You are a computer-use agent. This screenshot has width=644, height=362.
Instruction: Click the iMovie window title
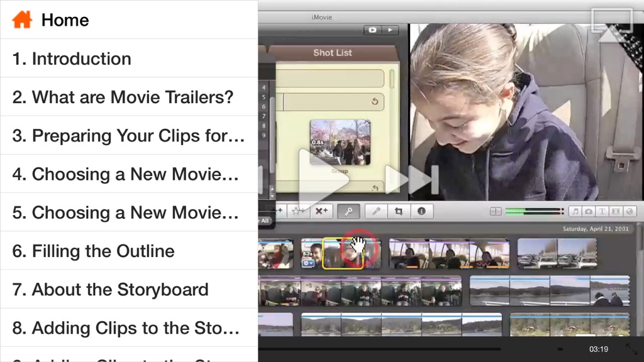321,17
